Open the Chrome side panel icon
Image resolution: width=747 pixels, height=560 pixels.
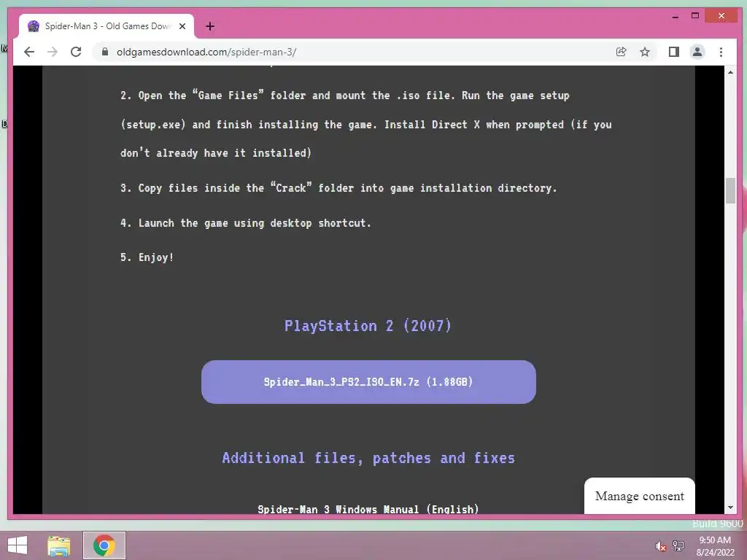pos(673,52)
